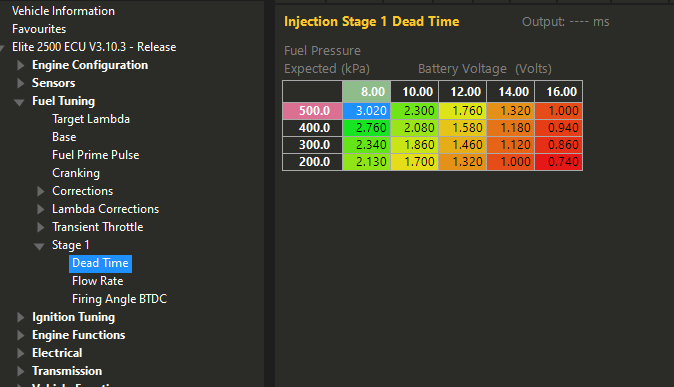Expand the Electrical tree node
The image size is (674, 387).
(20, 353)
